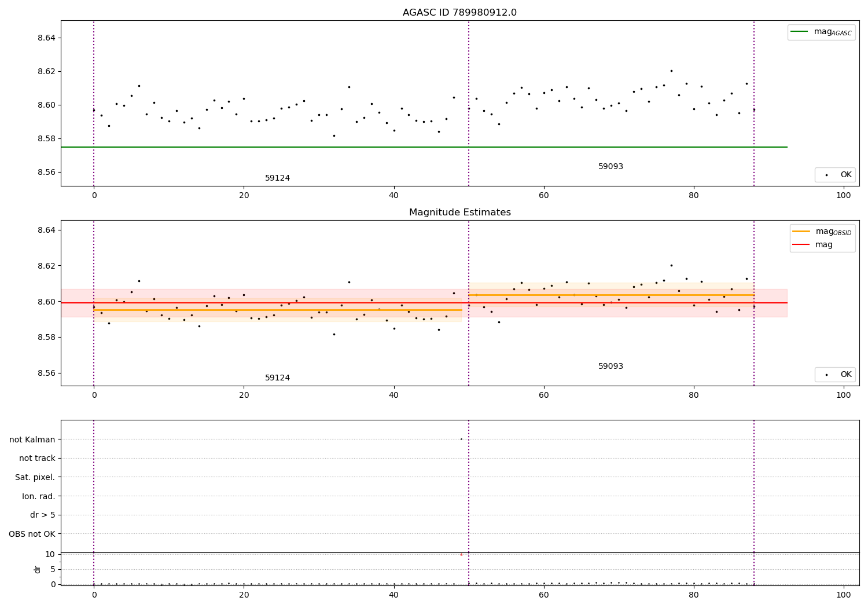This screenshot has height=608, width=868.
Task: Click the 'Sat. pixel.' axis label
Action: coord(35,478)
